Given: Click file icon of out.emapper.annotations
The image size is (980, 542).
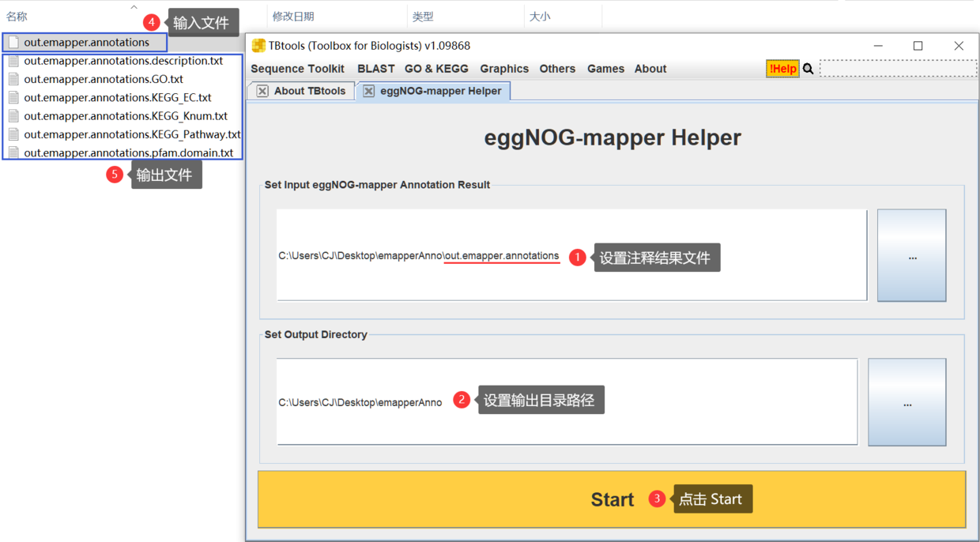Looking at the screenshot, I should point(13,43).
